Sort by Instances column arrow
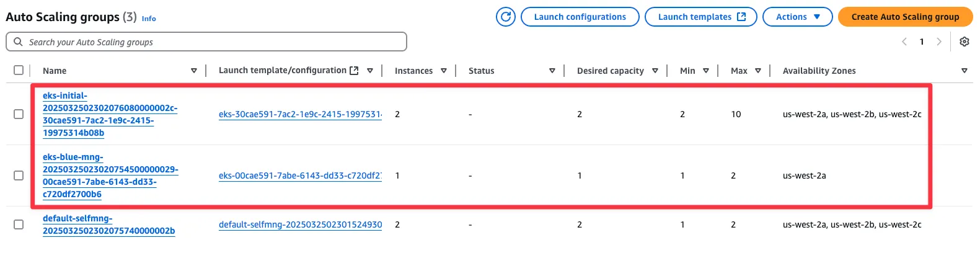 [444, 71]
